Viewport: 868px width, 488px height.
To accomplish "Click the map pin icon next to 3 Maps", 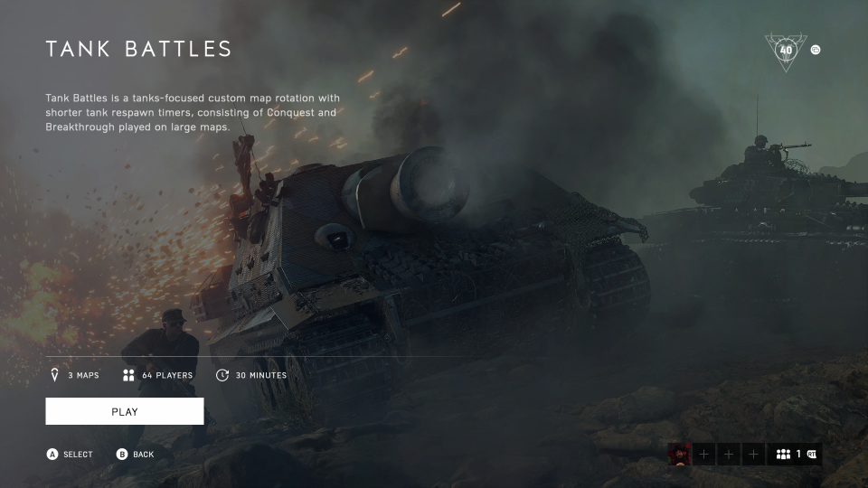I will pos(54,375).
